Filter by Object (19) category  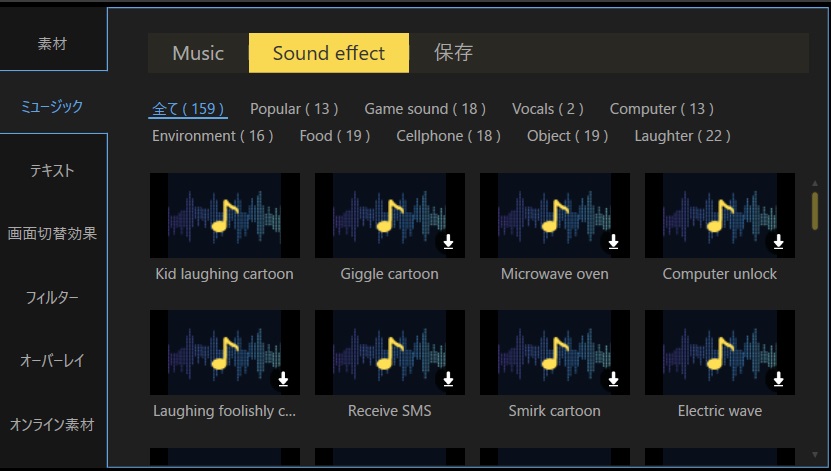pyautogui.click(x=568, y=136)
